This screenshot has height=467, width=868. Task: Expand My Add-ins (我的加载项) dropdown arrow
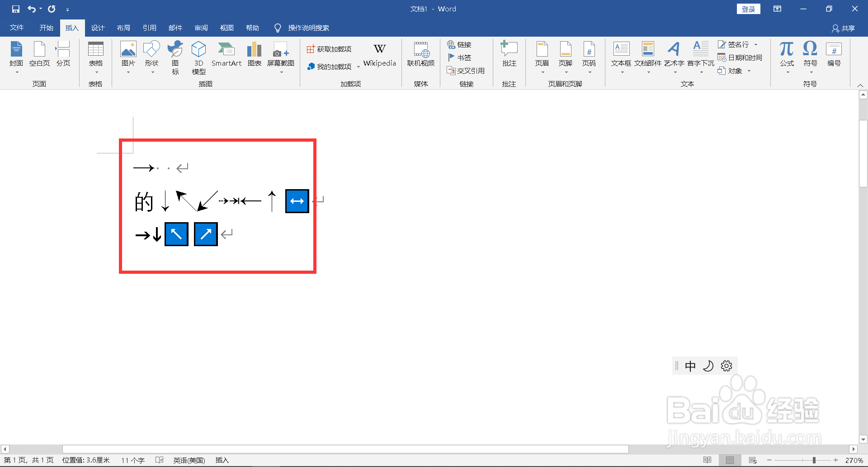tap(359, 67)
